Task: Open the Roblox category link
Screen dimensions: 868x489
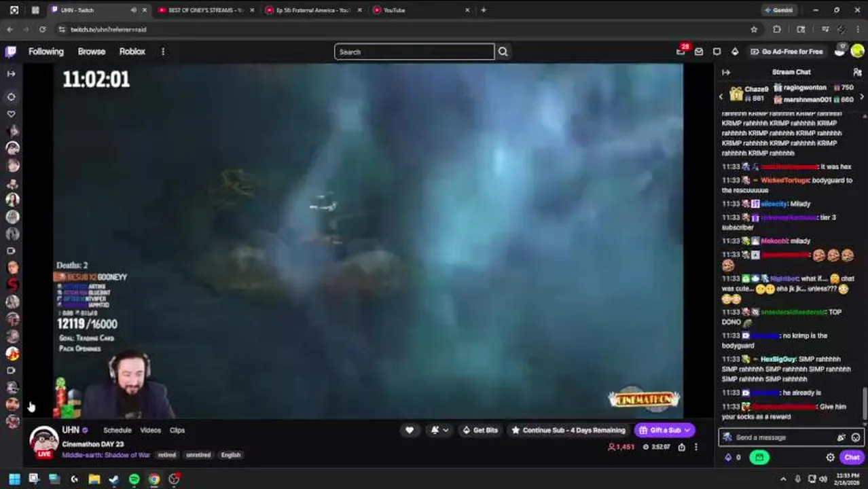Action: point(132,52)
